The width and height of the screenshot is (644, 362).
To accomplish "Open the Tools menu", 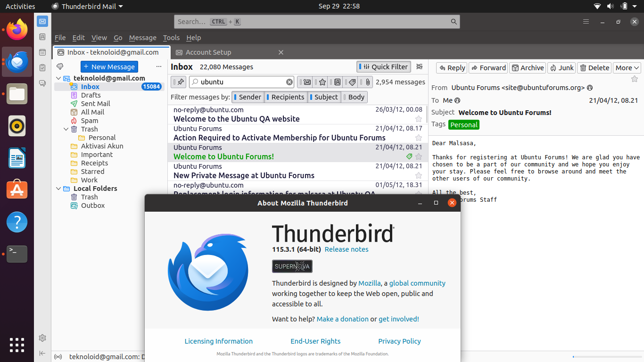I will tap(171, 38).
